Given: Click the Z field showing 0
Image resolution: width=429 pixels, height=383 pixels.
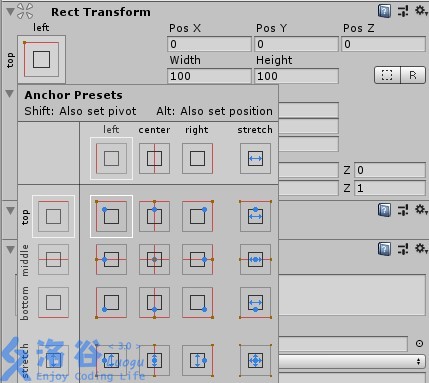Looking at the screenshot, I should [x=390, y=170].
